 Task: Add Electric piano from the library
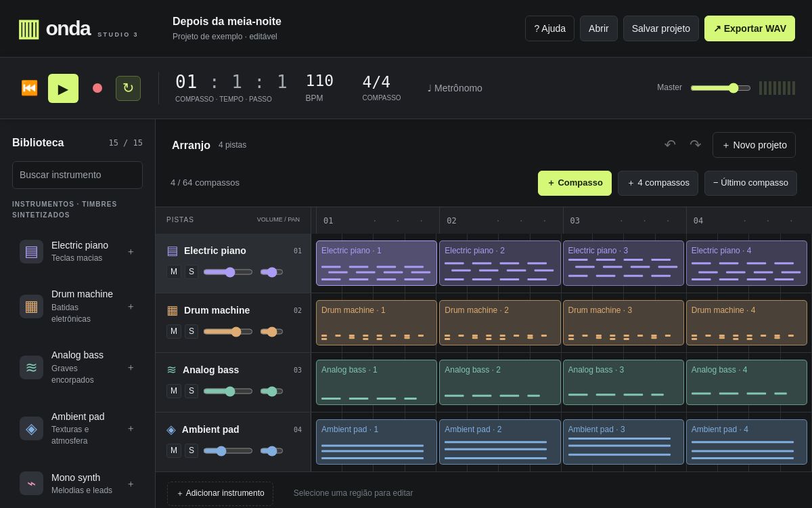coord(131,252)
